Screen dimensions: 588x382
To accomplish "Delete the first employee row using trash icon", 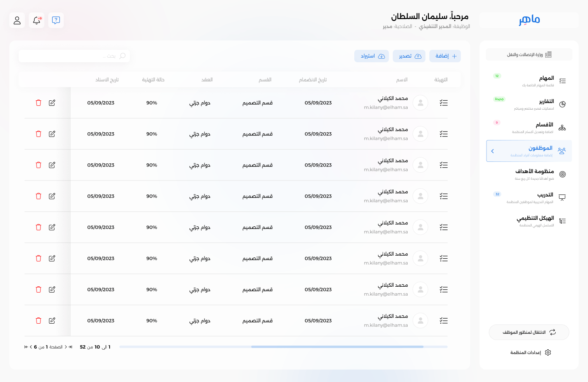I will pos(38,103).
